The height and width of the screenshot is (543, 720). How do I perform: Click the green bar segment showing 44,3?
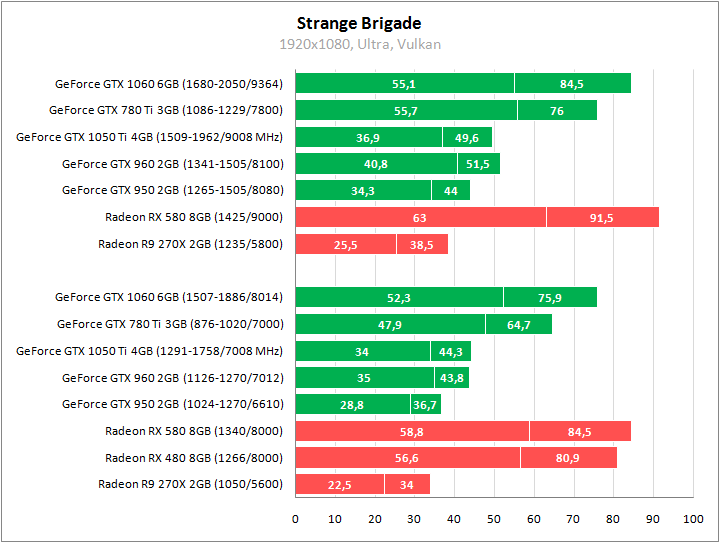click(451, 351)
